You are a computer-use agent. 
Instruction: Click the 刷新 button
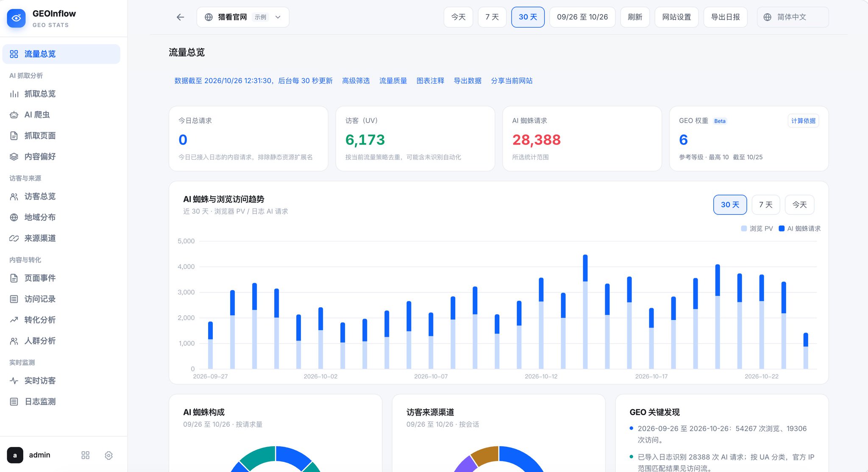[x=635, y=17]
